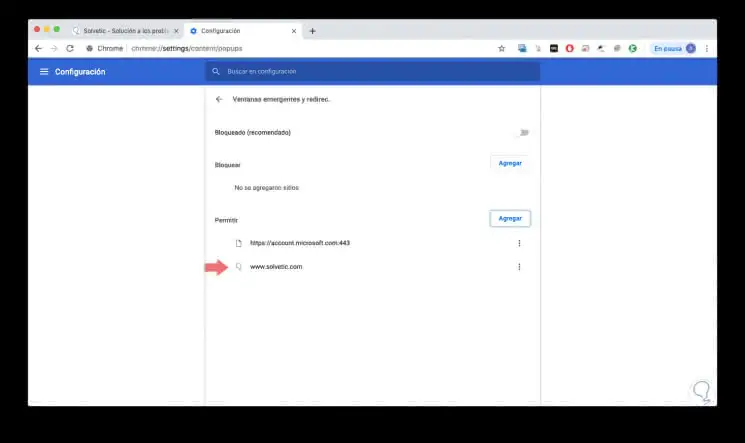Click the browser reload button

(x=70, y=48)
